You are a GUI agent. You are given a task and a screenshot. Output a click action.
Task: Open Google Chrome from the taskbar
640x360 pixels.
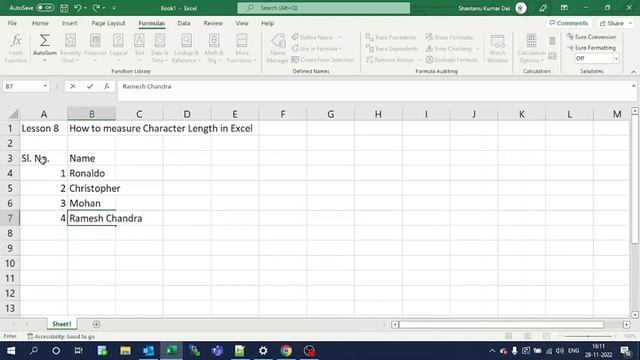pyautogui.click(x=286, y=351)
